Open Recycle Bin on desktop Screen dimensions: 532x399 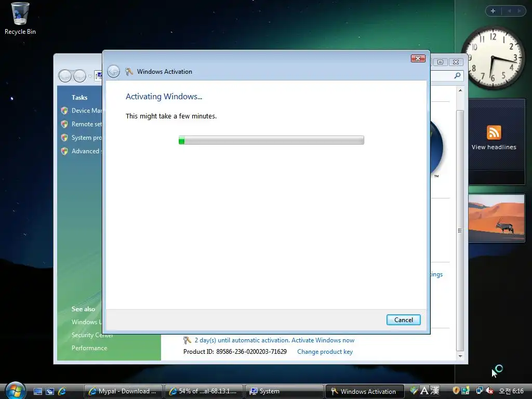point(20,19)
